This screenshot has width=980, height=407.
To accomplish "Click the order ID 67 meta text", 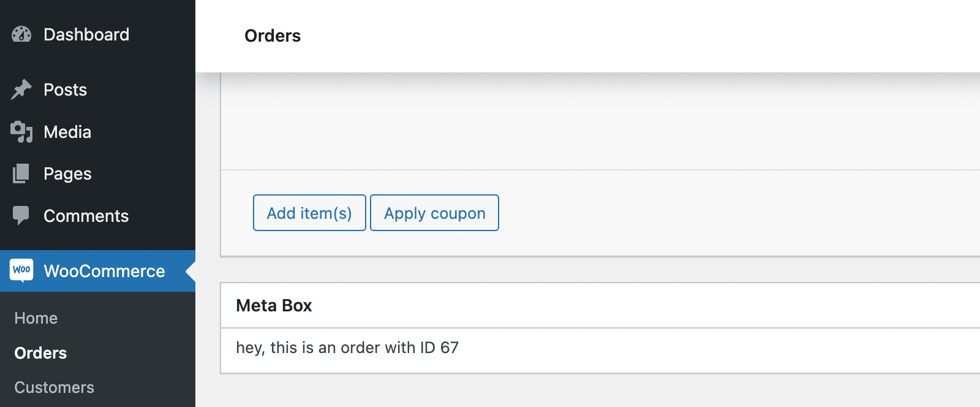I will [x=347, y=348].
